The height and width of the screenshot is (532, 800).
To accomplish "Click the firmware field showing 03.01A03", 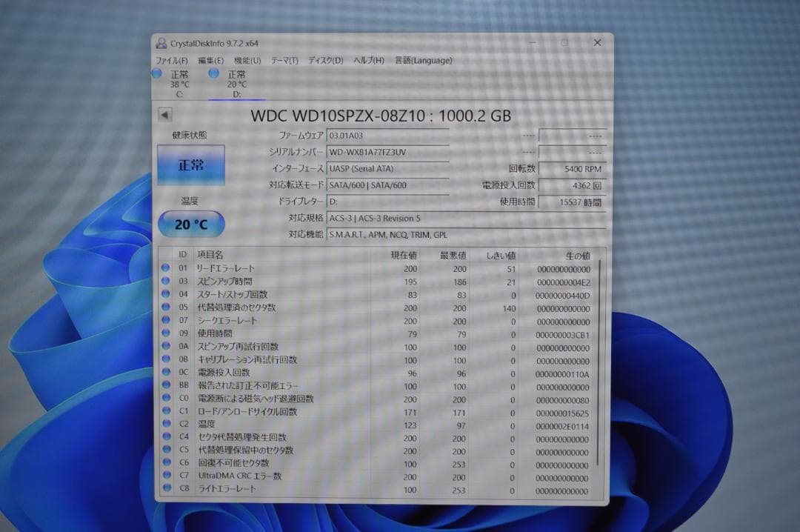I will tap(385, 135).
